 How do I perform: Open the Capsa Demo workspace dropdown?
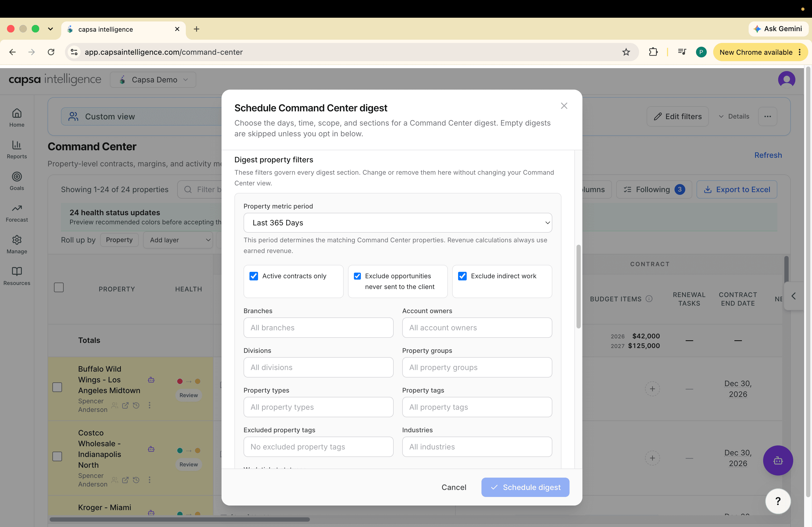153,79
